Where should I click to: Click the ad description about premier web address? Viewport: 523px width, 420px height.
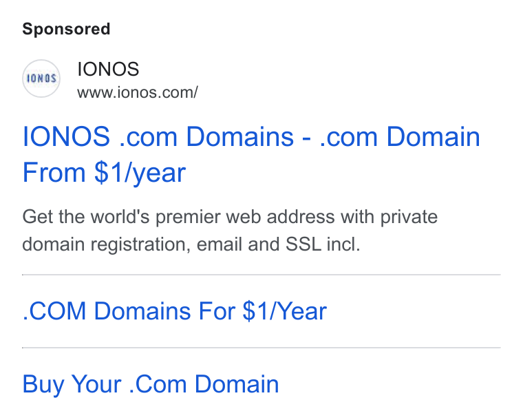[230, 230]
